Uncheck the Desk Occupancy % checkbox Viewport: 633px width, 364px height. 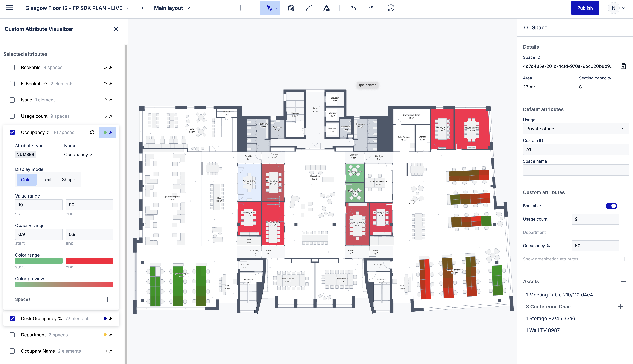tap(12, 318)
